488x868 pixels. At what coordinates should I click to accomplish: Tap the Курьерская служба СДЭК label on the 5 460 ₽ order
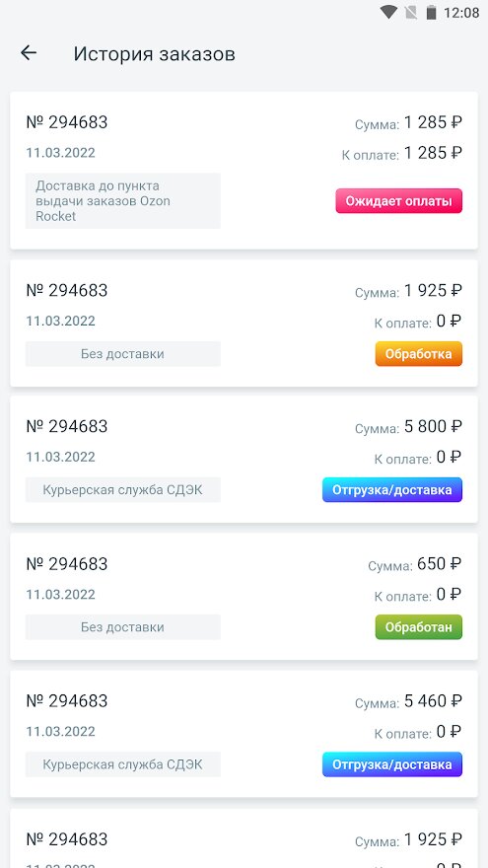(x=123, y=764)
